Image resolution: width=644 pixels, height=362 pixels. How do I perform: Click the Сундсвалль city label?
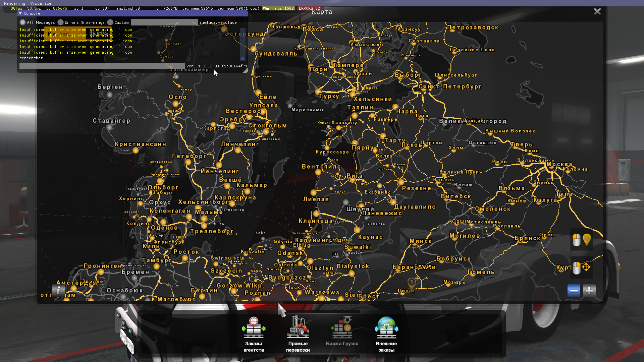tap(276, 54)
